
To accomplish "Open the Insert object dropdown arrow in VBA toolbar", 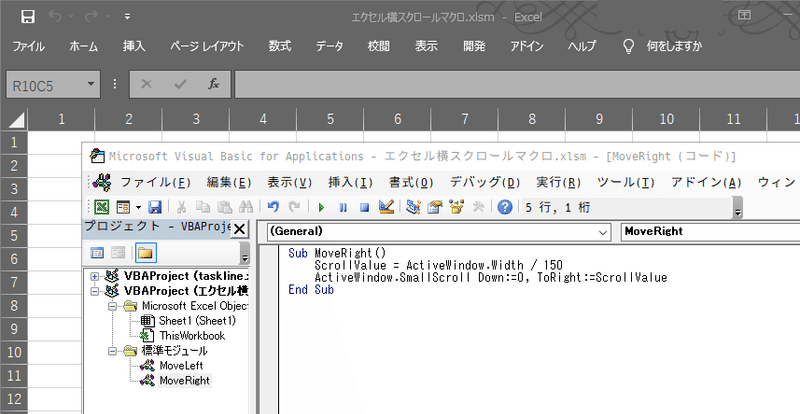I will (x=138, y=208).
